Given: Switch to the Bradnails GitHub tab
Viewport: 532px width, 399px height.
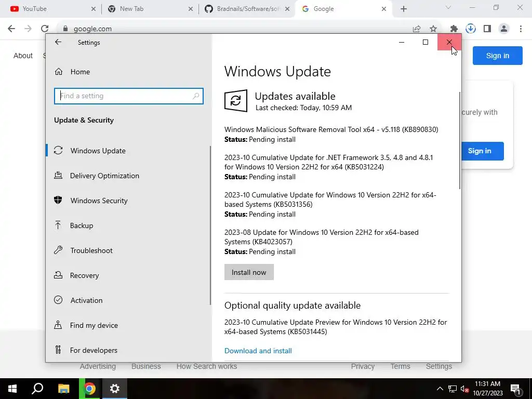Looking at the screenshot, I should (245, 9).
